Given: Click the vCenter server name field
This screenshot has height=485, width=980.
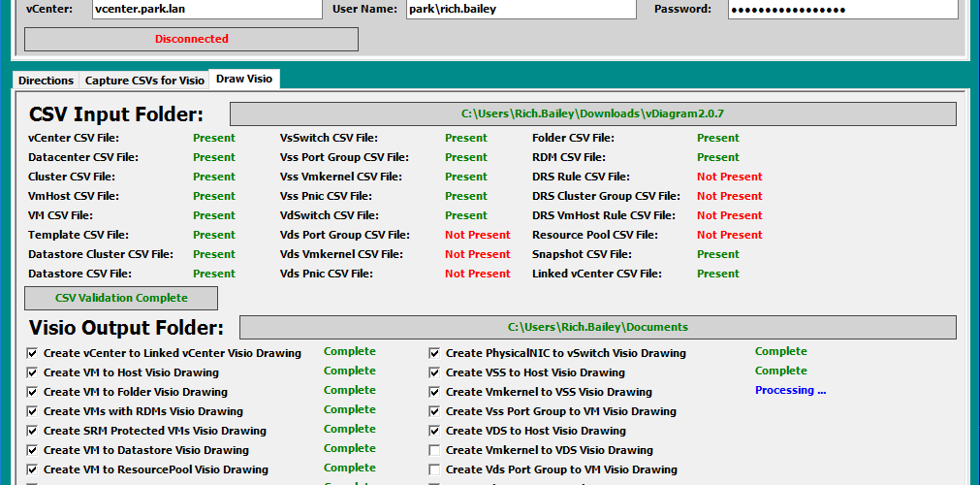Looking at the screenshot, I should (x=206, y=9).
